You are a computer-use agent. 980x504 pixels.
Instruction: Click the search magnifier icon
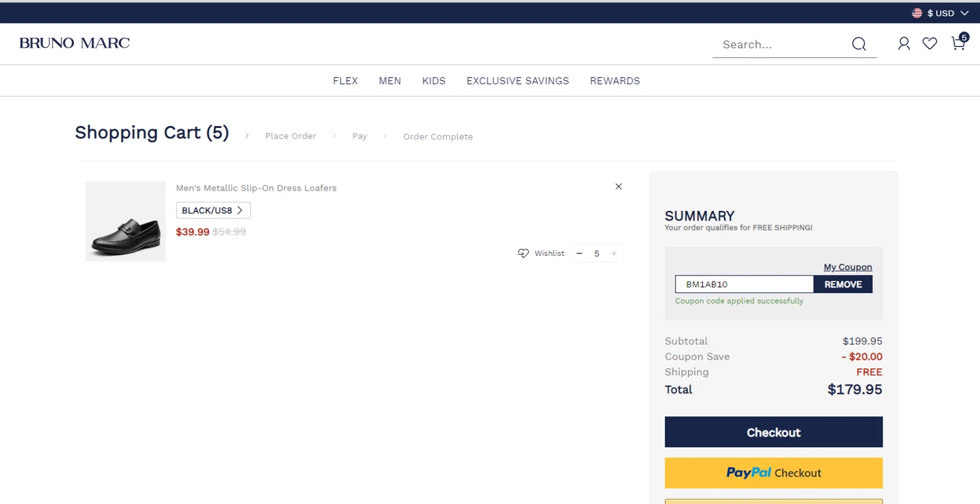tap(859, 44)
